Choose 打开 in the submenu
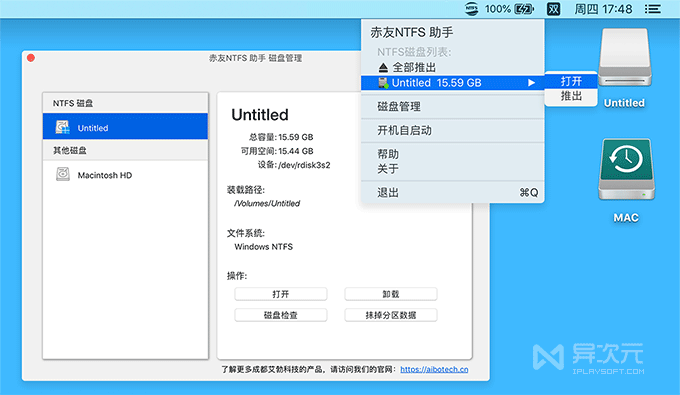Image resolution: width=680 pixels, height=395 pixels. (x=571, y=81)
